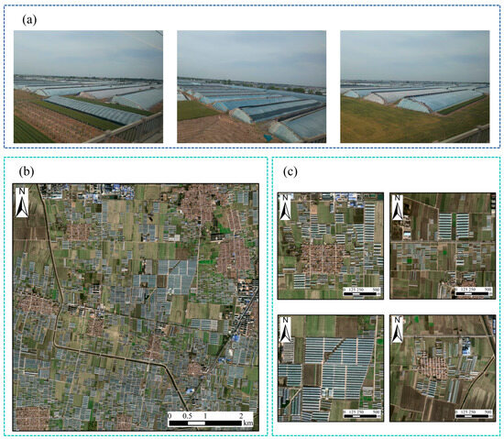Select the middle photo with blue greenhouse roofs
Viewport: 504px width, 439px height.
[x=252, y=87]
